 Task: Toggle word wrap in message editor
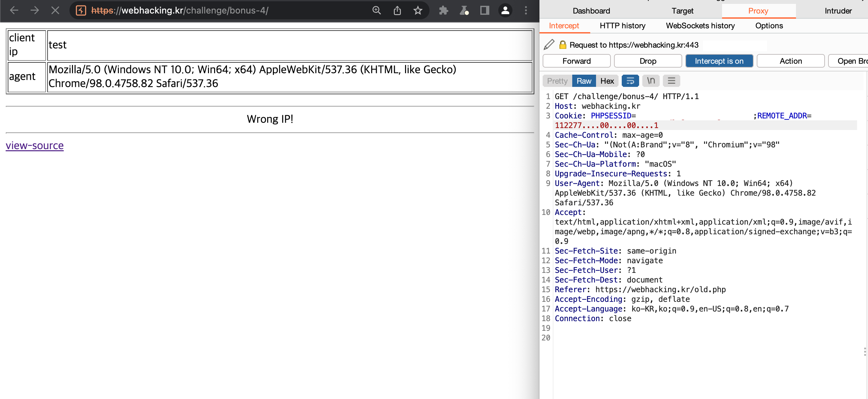click(x=630, y=81)
